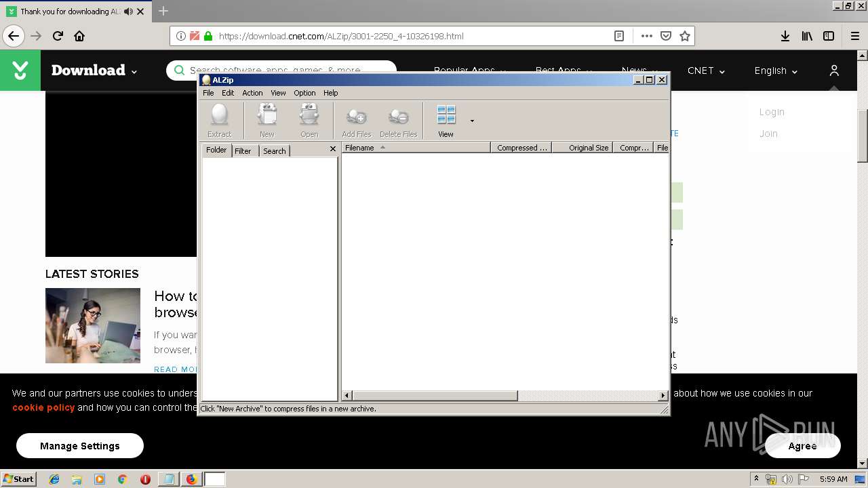
Task: Open the View menu in ALZip
Action: point(278,93)
